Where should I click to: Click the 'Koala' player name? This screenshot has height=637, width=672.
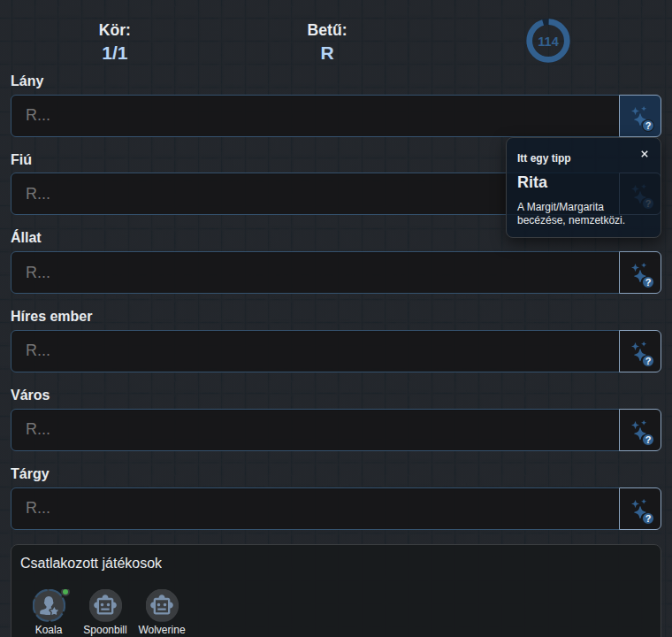(49, 630)
